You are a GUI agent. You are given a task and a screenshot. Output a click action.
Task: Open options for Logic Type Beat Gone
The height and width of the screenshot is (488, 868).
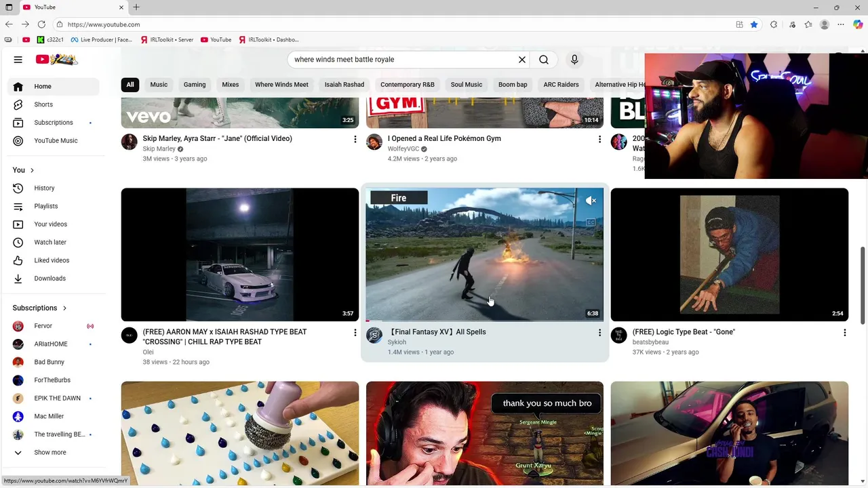tap(844, 333)
